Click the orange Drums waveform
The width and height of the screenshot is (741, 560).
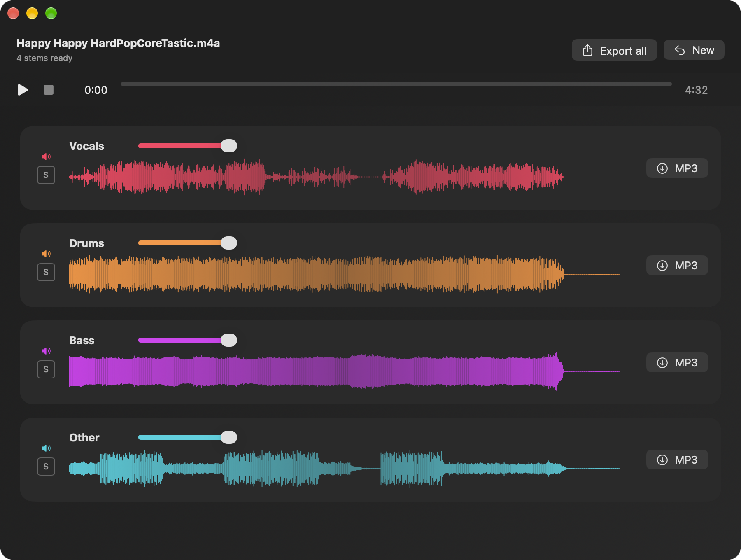pyautogui.click(x=345, y=274)
